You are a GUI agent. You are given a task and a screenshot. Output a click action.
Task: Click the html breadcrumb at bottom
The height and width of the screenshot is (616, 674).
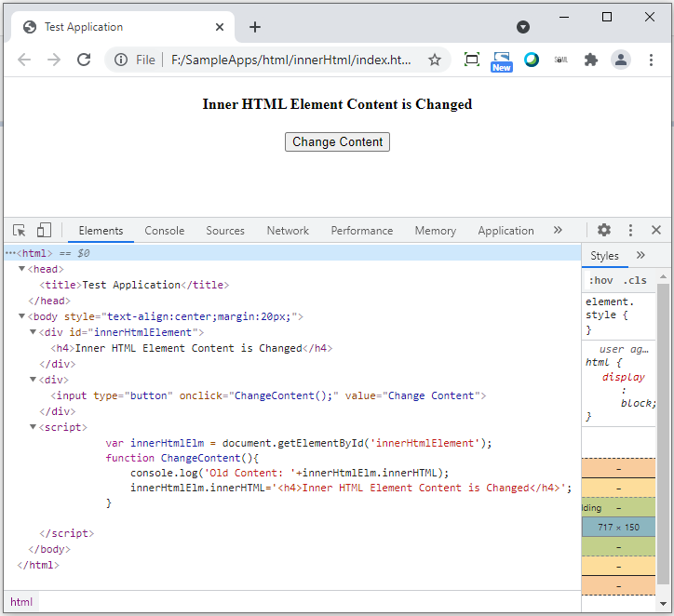click(x=21, y=602)
